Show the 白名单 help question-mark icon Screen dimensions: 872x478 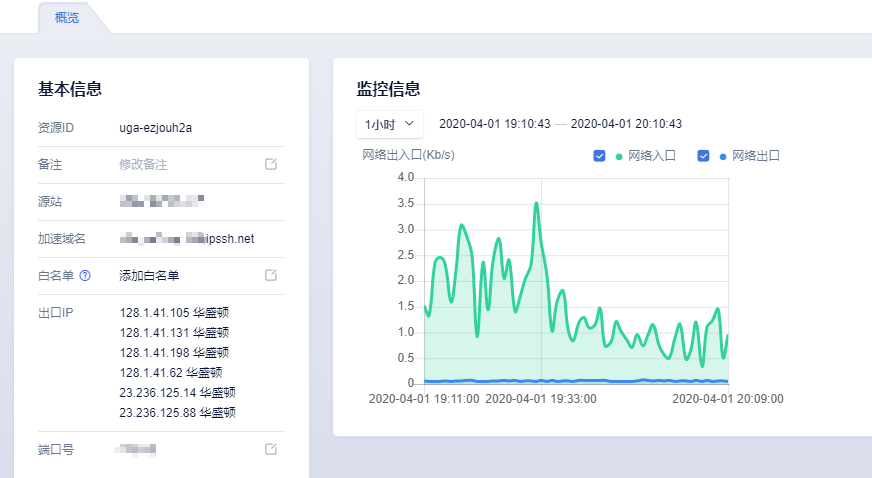coord(85,275)
